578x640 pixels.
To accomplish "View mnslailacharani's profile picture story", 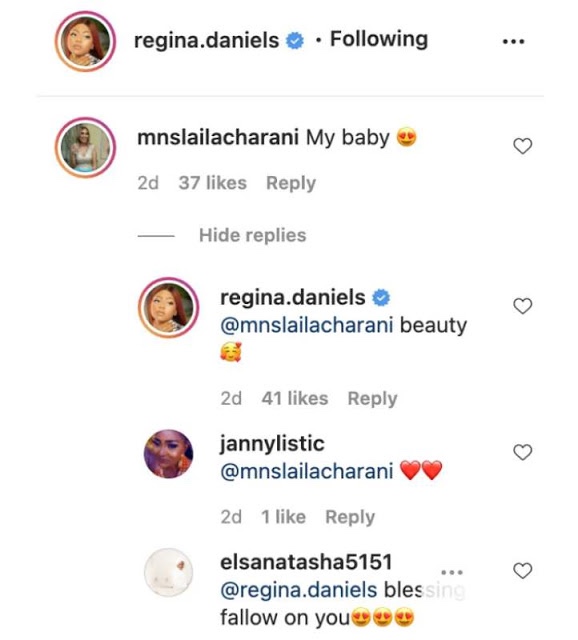I will (85, 147).
